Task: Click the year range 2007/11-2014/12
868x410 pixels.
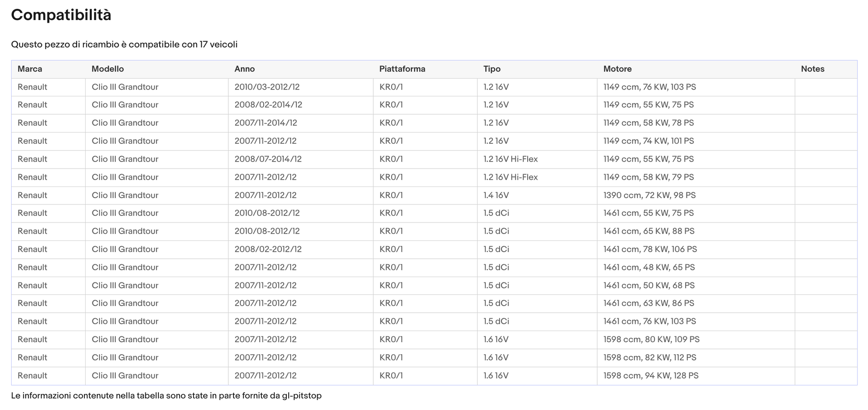Action: coord(266,123)
